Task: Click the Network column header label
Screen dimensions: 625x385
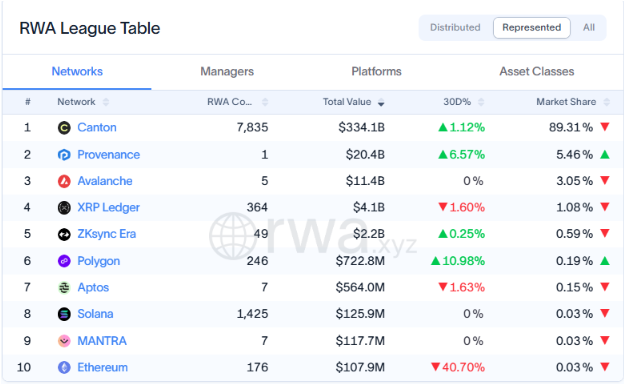Action: (76, 102)
